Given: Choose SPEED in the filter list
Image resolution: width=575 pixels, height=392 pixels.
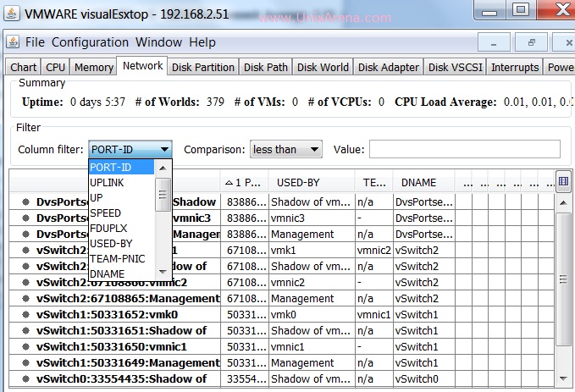Looking at the screenshot, I should click(x=121, y=213).
